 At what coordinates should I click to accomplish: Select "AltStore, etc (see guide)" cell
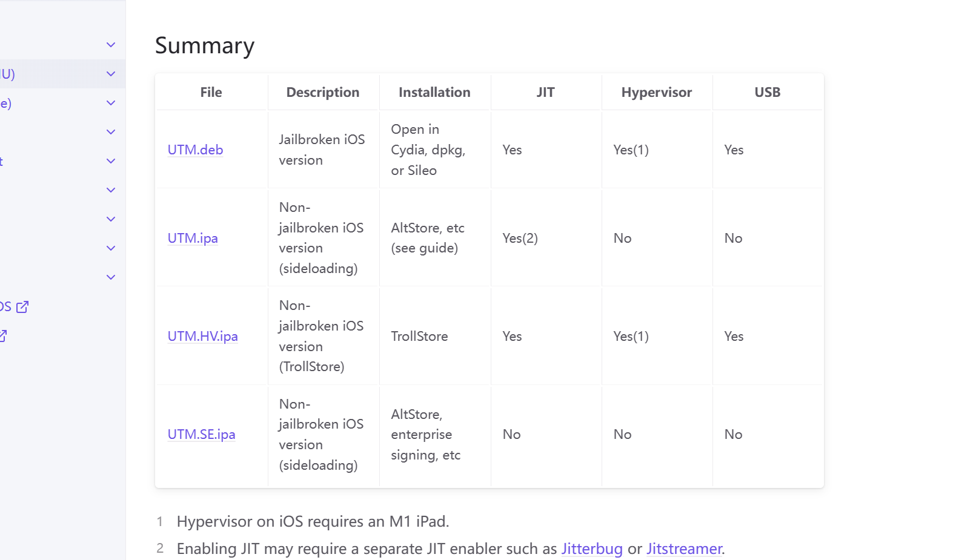(434, 238)
